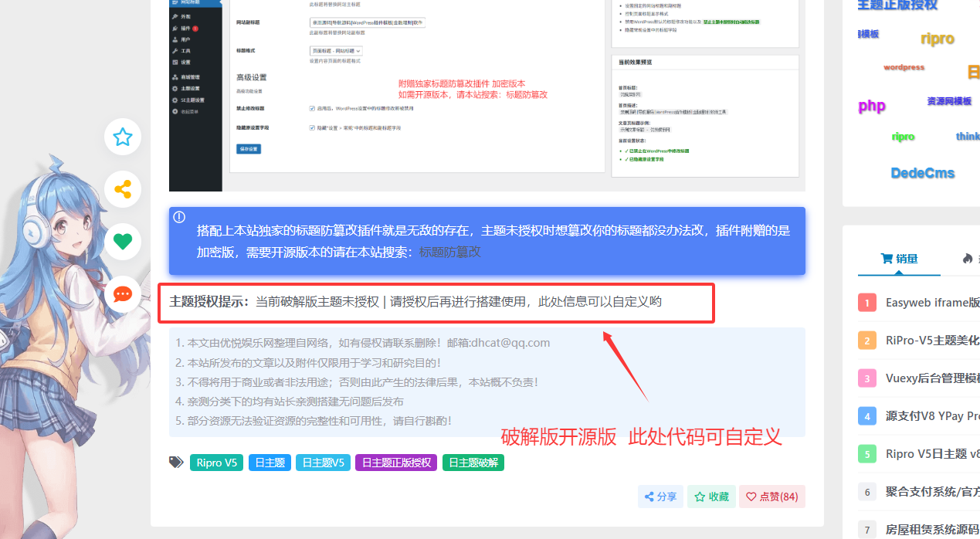
Task: Open the Vuexy后台管理模板 ranked item
Action: pyautogui.click(x=932, y=378)
